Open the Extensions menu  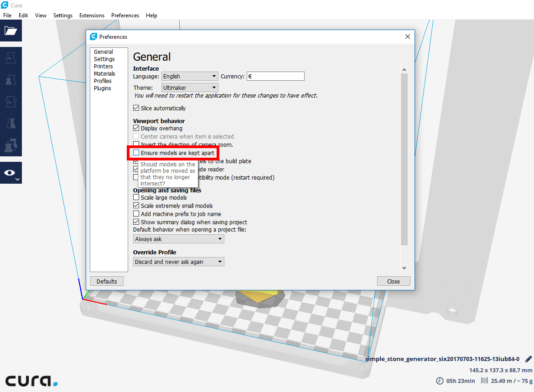click(x=92, y=15)
